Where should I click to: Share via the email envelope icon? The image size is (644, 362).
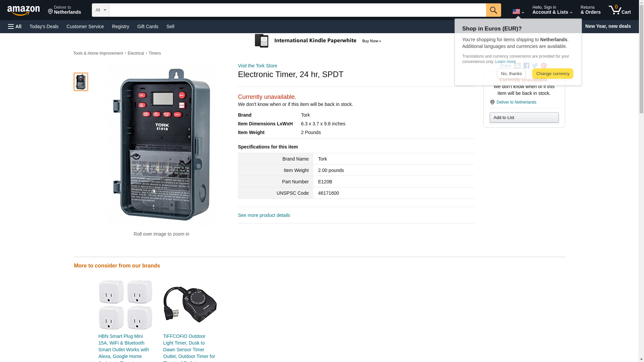(x=517, y=66)
